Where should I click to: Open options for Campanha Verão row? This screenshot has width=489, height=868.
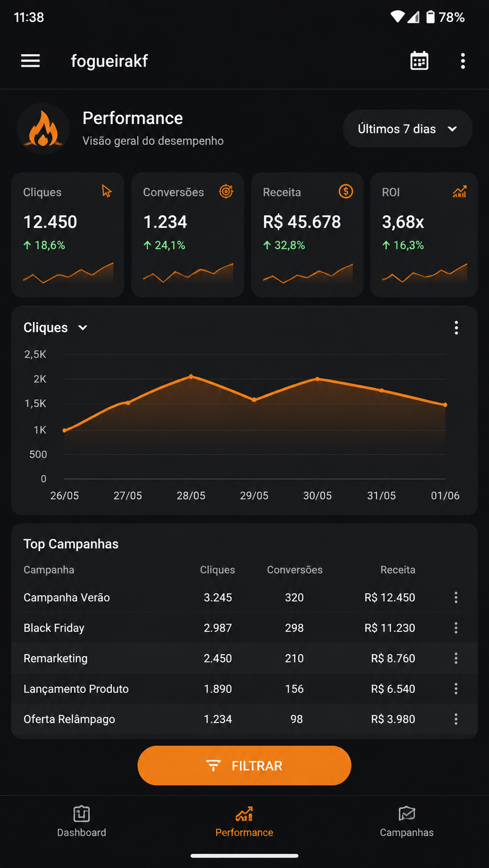pyautogui.click(x=456, y=598)
